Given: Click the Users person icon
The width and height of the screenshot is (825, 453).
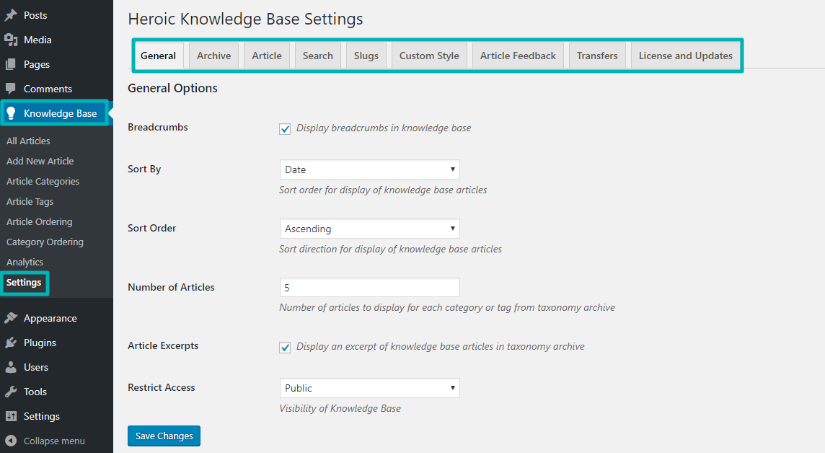Looking at the screenshot, I should (11, 367).
